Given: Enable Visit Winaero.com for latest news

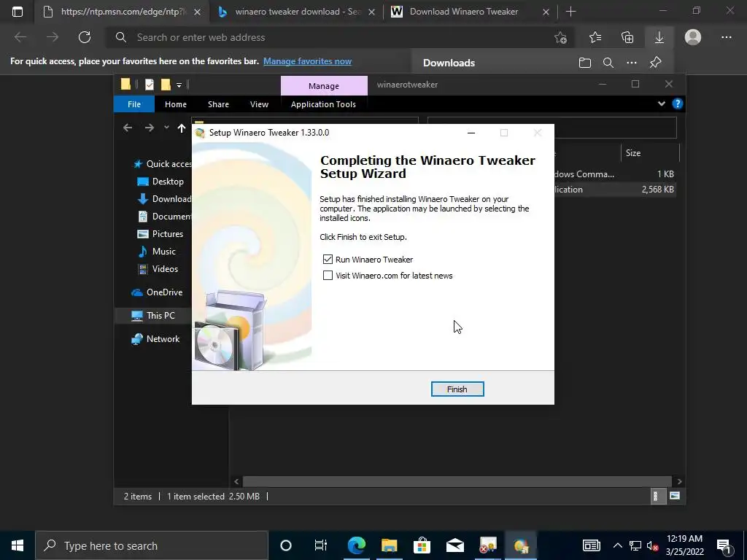Looking at the screenshot, I should (x=328, y=275).
